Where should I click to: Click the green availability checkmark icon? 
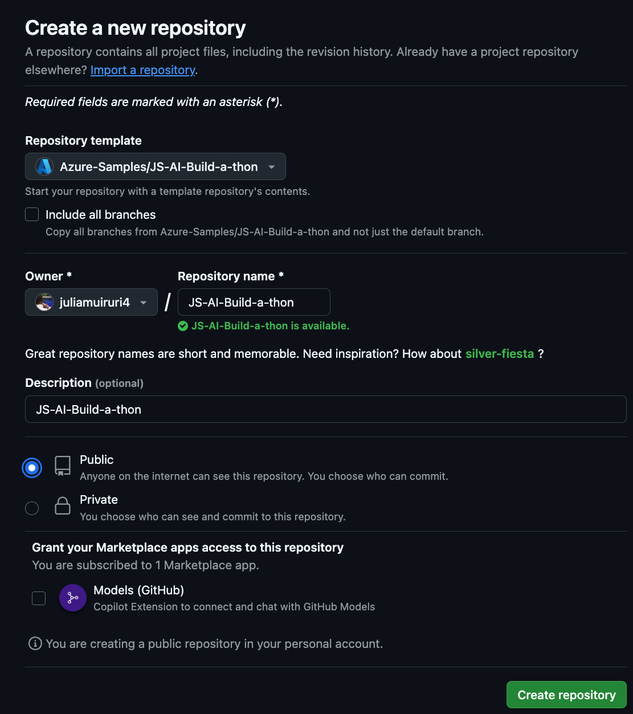(183, 326)
